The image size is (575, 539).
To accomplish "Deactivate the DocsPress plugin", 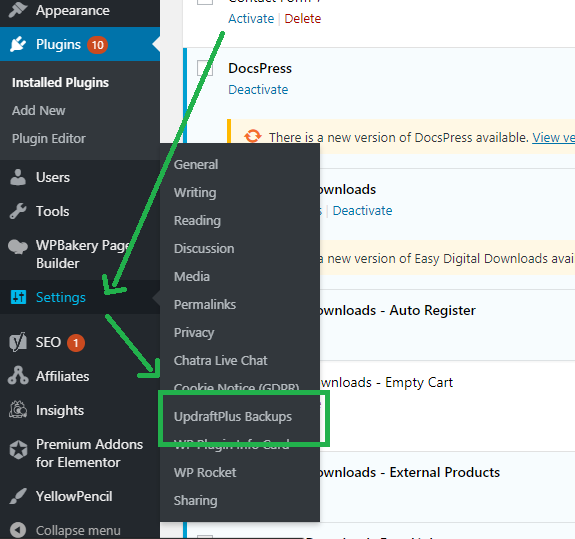I will pyautogui.click(x=258, y=89).
